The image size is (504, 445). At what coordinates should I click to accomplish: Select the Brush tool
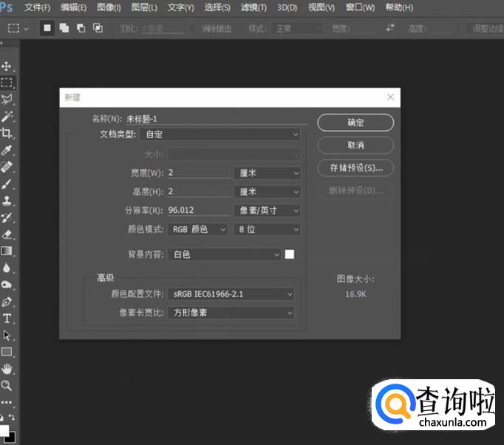[x=7, y=183]
